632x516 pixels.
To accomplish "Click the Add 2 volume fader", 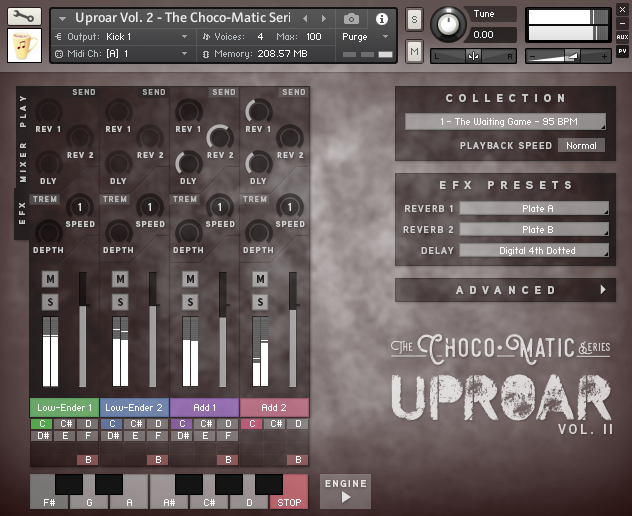I will 293,329.
